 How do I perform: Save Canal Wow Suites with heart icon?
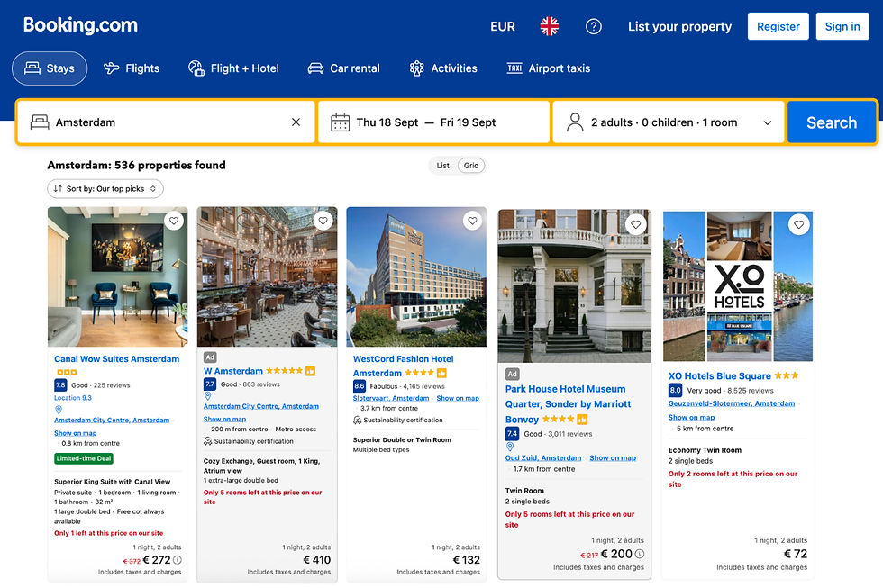(174, 222)
